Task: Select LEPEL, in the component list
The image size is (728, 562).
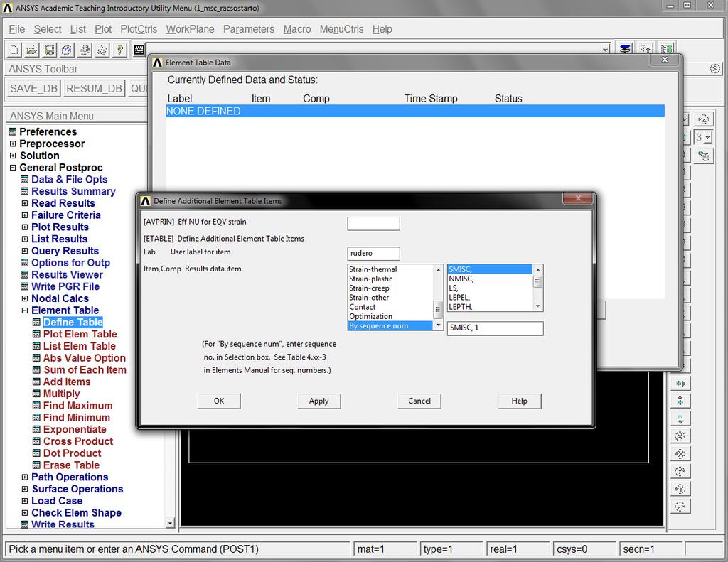Action: coord(490,298)
